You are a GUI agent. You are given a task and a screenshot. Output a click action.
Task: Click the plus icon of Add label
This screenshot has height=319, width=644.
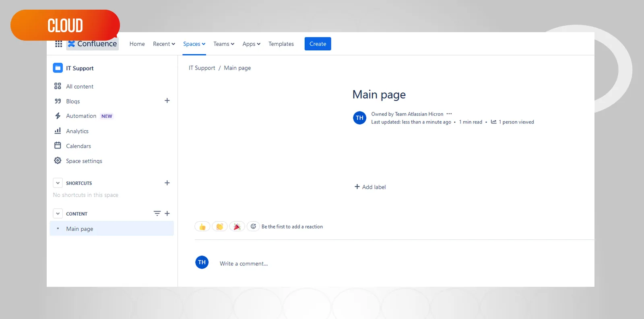coord(357,187)
